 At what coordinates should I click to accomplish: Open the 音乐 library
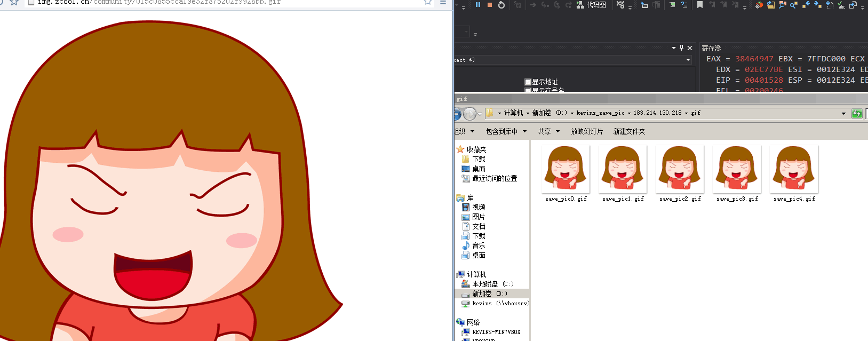click(479, 245)
